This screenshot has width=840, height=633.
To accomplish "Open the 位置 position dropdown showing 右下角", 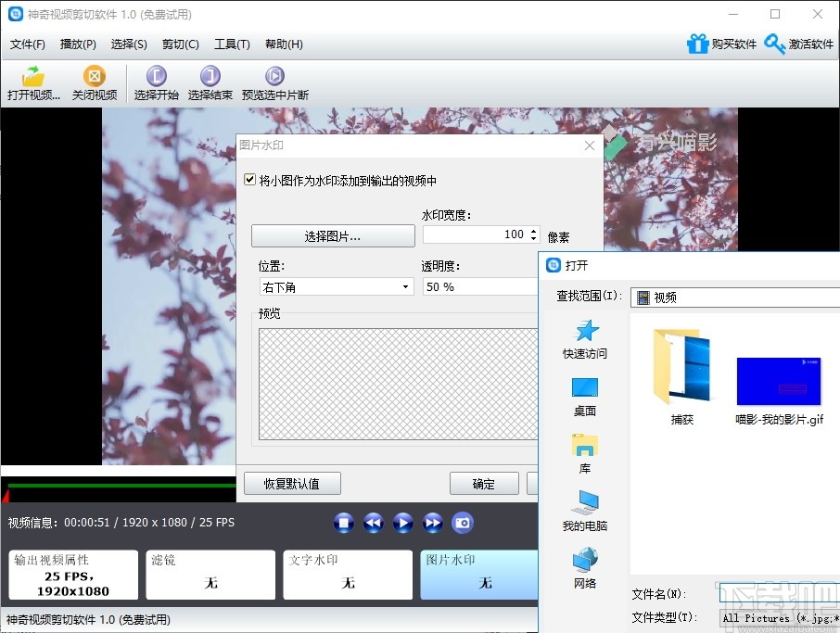I will [x=405, y=286].
